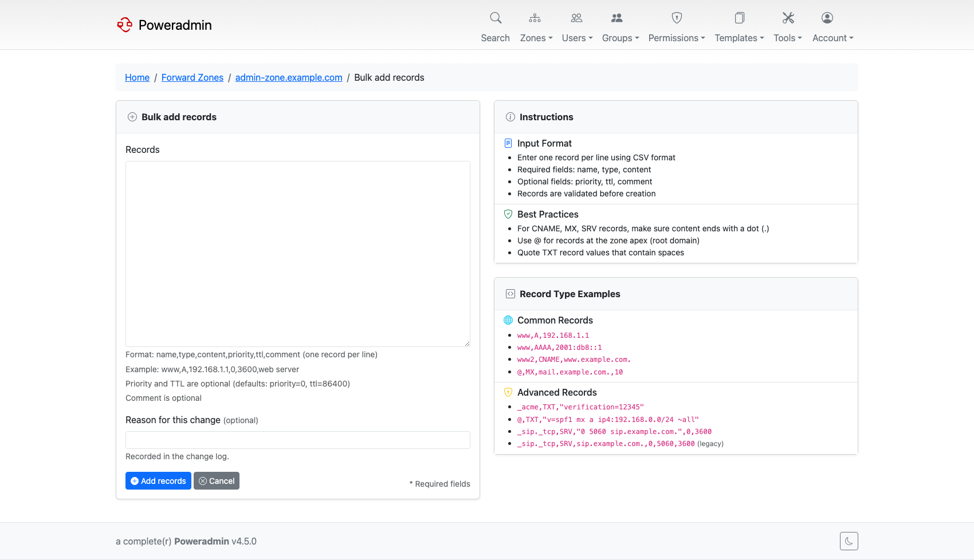Click the plus icon beside Bulk add records heading
Image resolution: width=974 pixels, height=560 pixels.
(x=132, y=117)
